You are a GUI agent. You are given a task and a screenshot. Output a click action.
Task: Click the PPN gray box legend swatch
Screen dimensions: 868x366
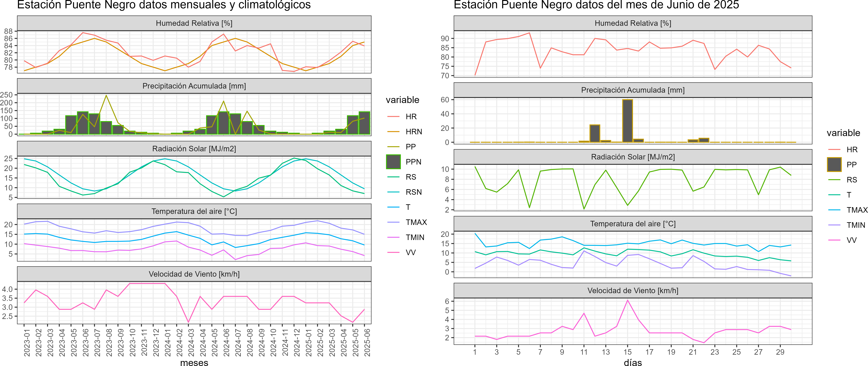click(393, 162)
